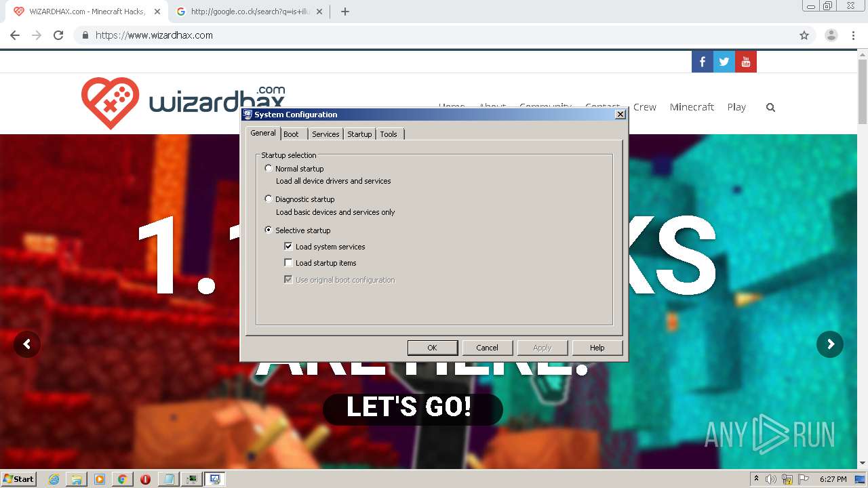Image resolution: width=868 pixels, height=488 pixels.
Task: Reload the wizardhax.com page
Action: point(58,35)
